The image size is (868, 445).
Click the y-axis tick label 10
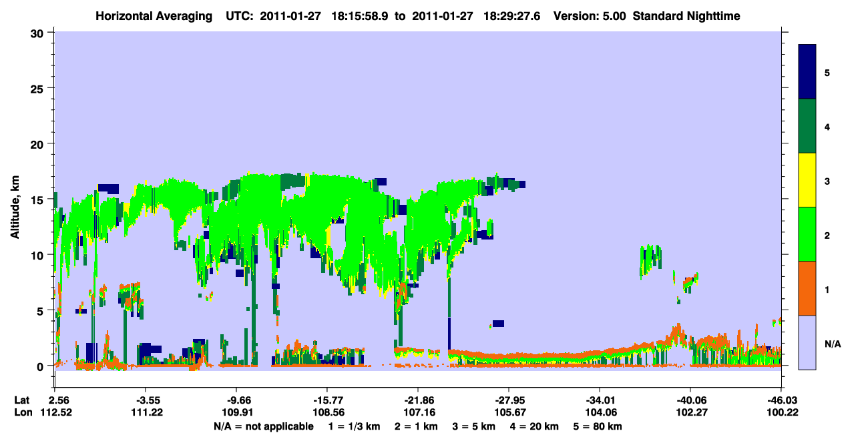pyautogui.click(x=39, y=255)
